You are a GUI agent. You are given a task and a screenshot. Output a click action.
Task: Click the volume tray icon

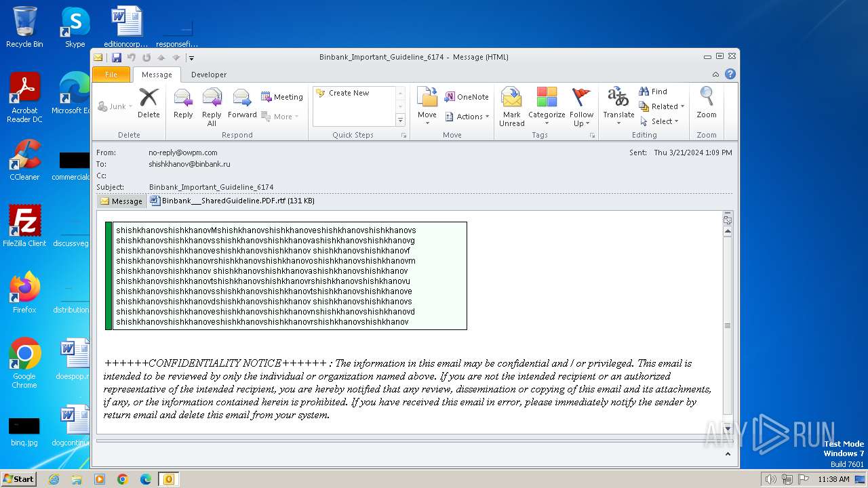point(770,479)
